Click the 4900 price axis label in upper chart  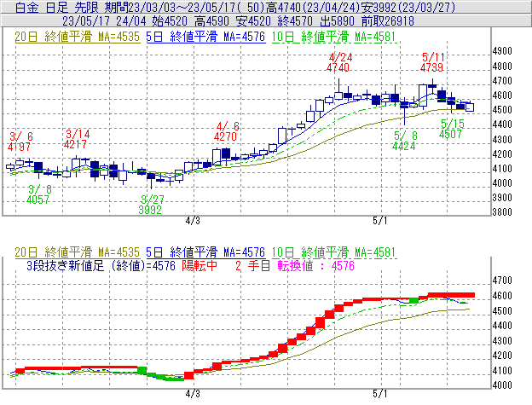tap(502, 51)
